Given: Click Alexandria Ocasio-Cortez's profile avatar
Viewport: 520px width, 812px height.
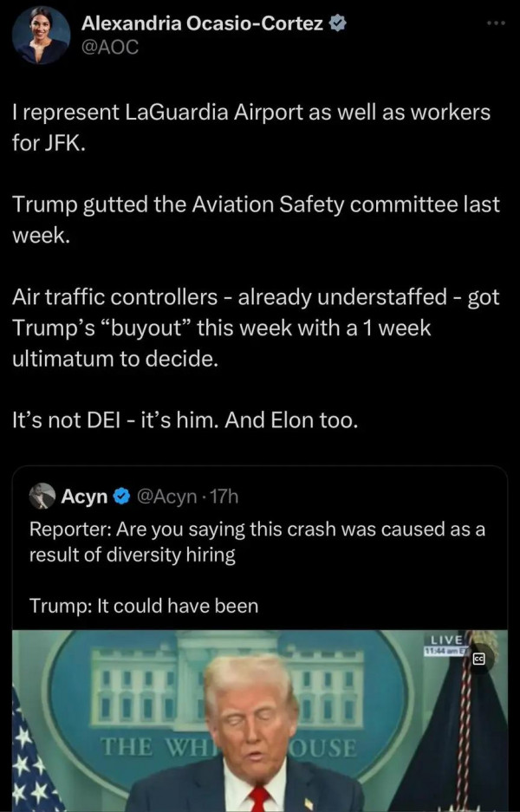Looking at the screenshot, I should coord(42,35).
